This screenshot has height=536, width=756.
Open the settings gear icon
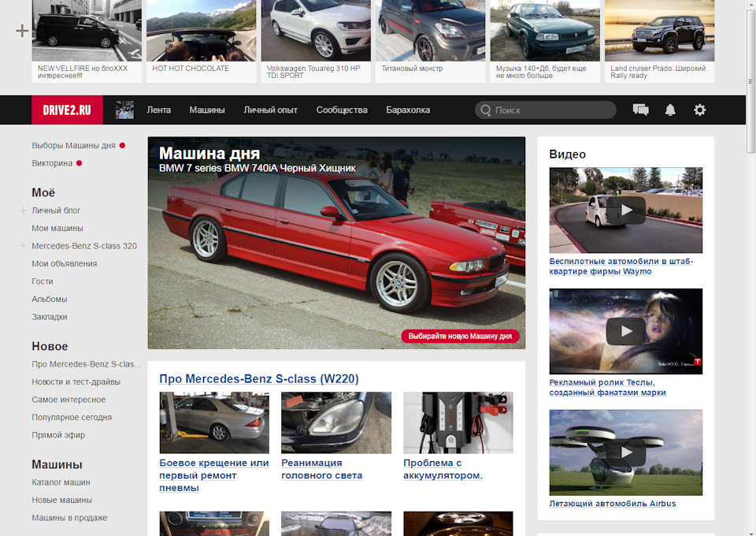[699, 110]
